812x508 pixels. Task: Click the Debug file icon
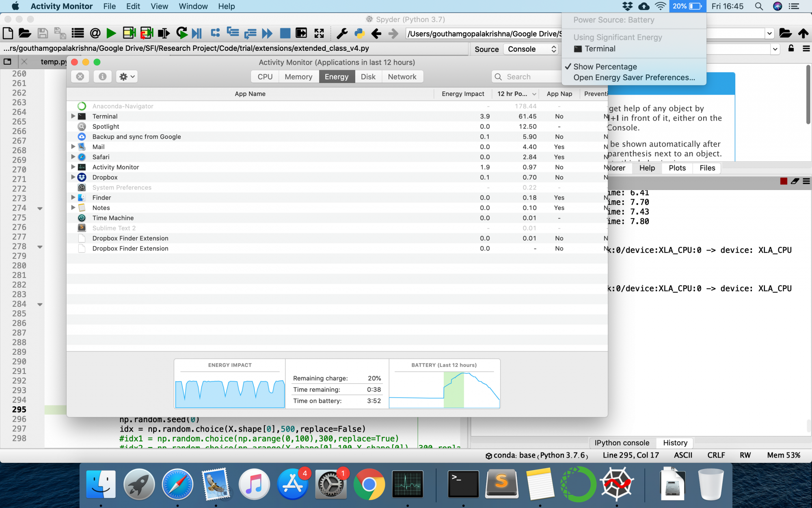pyautogui.click(x=197, y=33)
